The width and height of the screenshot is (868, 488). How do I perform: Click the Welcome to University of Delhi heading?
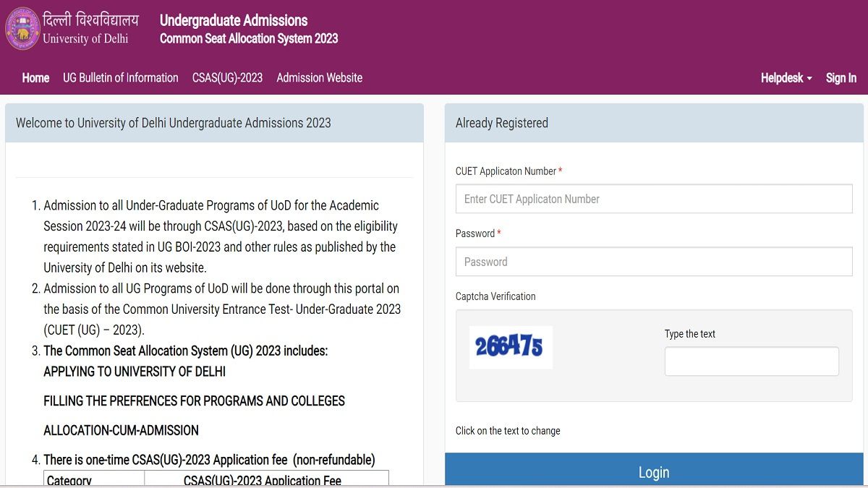(x=174, y=123)
